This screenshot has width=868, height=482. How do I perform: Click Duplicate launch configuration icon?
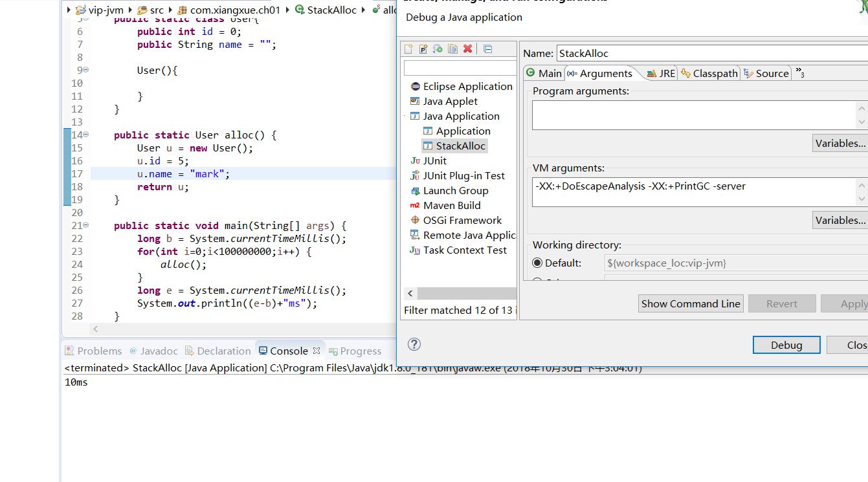pos(453,49)
